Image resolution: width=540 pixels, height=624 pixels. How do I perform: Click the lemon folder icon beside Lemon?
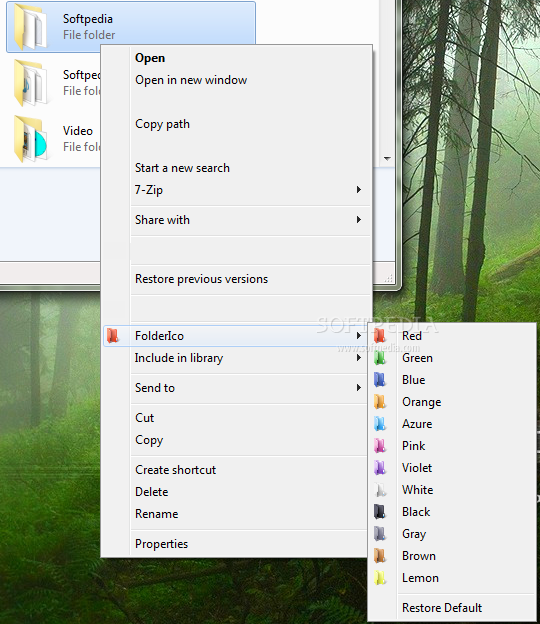point(380,577)
